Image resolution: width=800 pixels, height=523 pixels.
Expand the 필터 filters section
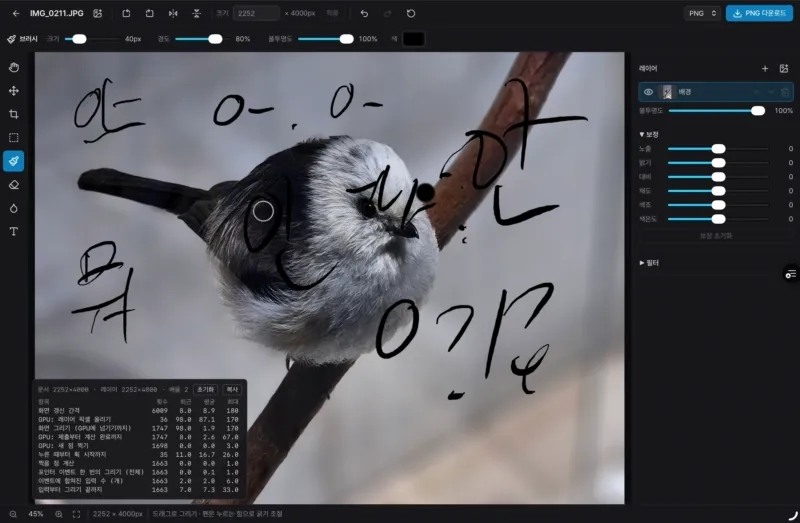coord(649,263)
